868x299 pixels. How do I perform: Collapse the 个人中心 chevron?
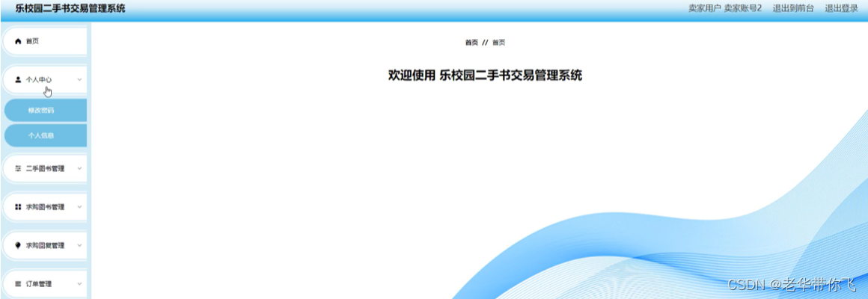coord(79,79)
